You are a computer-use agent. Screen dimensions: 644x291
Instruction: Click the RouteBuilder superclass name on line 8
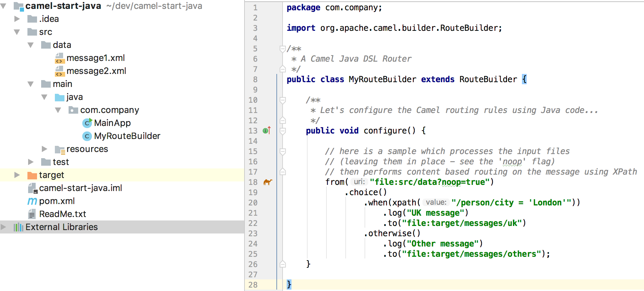[488, 79]
